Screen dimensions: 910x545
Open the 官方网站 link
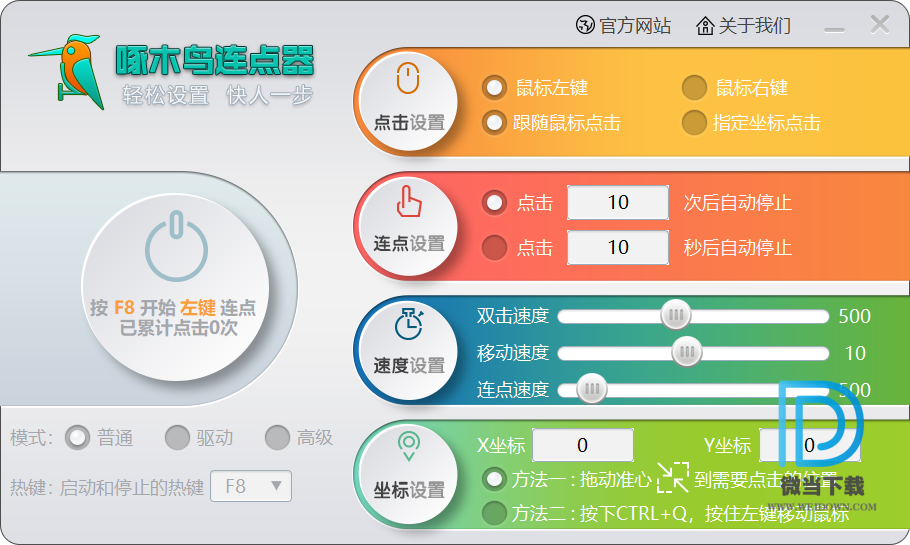point(624,26)
